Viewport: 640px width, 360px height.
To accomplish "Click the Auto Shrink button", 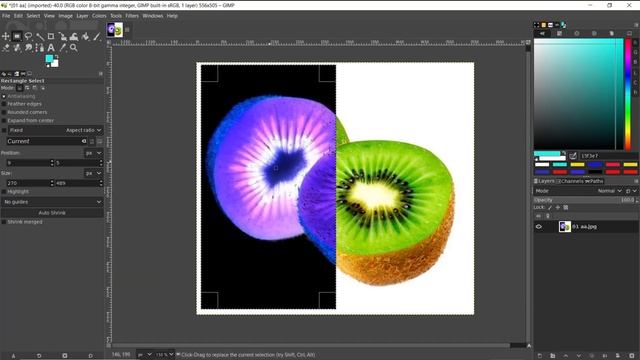I will coord(52,213).
